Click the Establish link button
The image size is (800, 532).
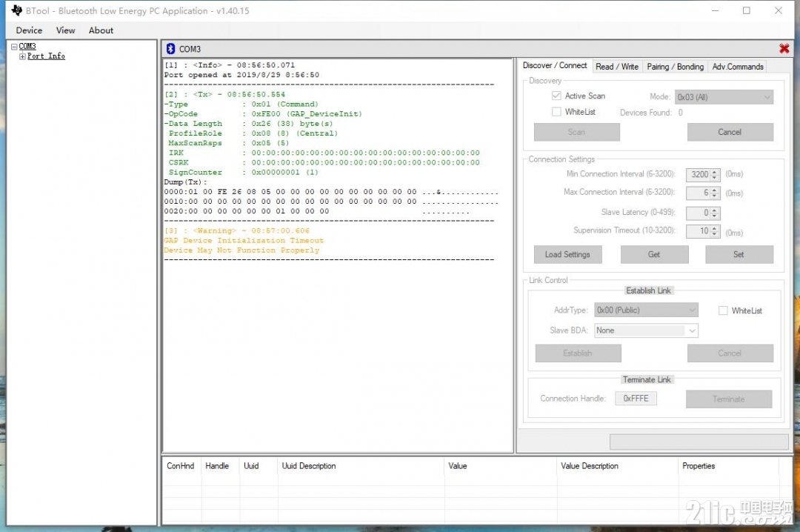(578, 353)
